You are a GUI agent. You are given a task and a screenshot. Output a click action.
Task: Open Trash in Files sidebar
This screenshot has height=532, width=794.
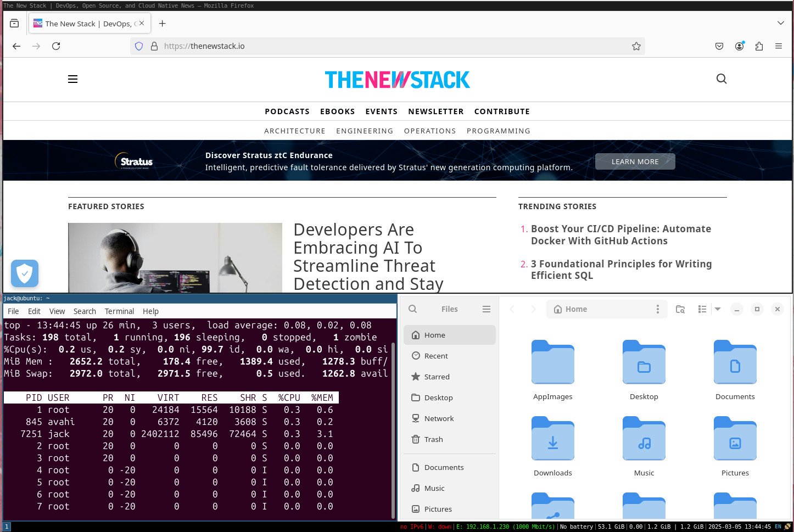(450, 439)
